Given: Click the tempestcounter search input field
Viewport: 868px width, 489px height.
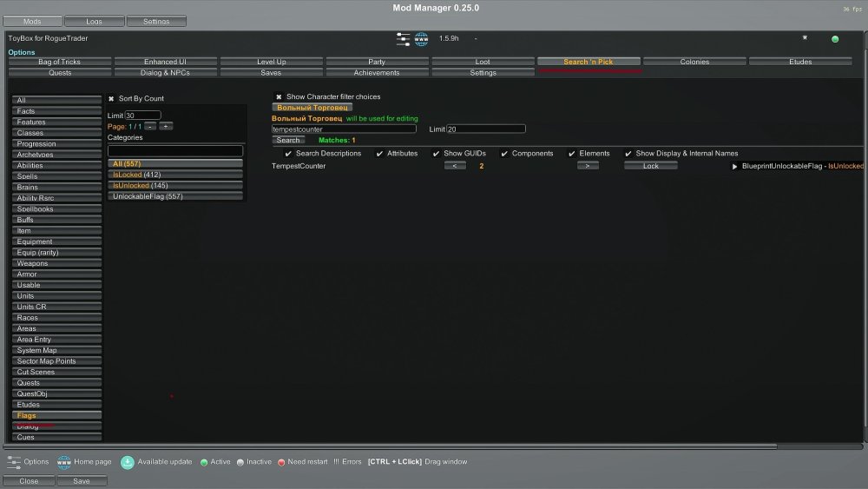Looking at the screenshot, I should pyautogui.click(x=344, y=129).
